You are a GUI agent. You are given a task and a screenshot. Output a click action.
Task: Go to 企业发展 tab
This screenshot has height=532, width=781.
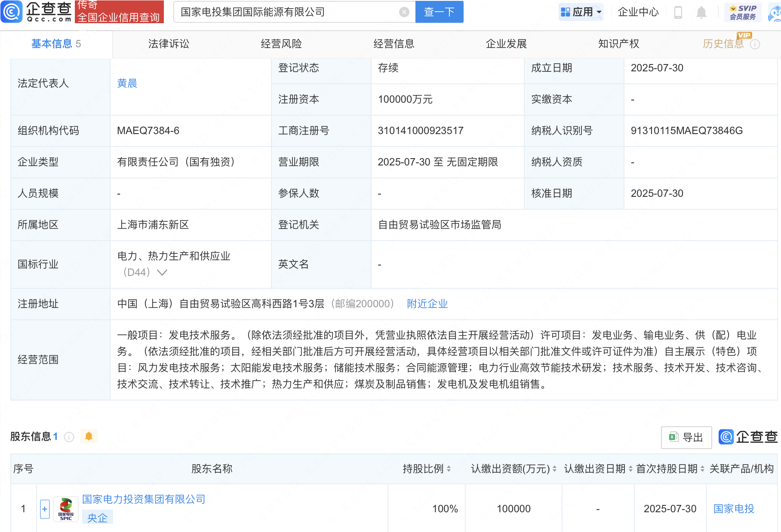point(506,44)
